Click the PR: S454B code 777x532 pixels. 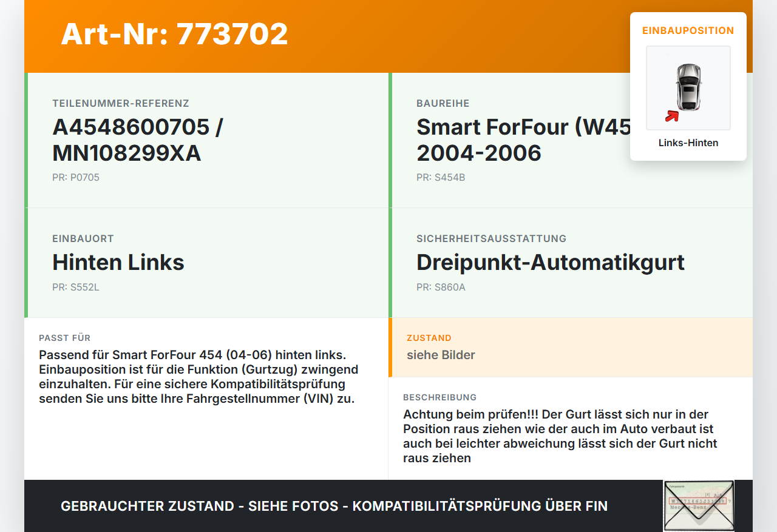coord(441,178)
